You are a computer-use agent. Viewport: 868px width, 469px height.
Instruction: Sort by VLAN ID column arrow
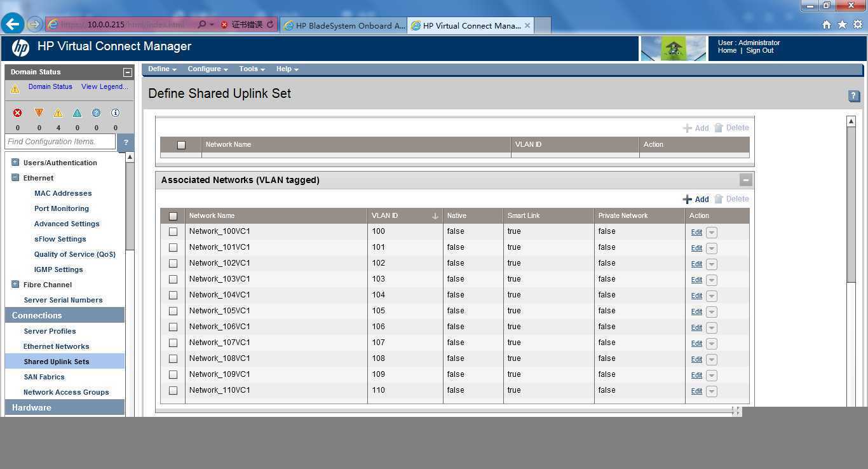point(435,216)
